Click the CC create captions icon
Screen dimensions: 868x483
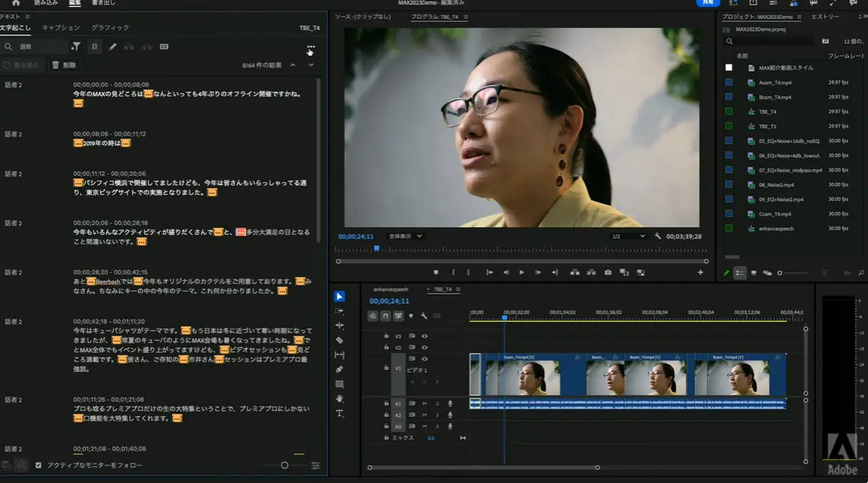point(164,47)
